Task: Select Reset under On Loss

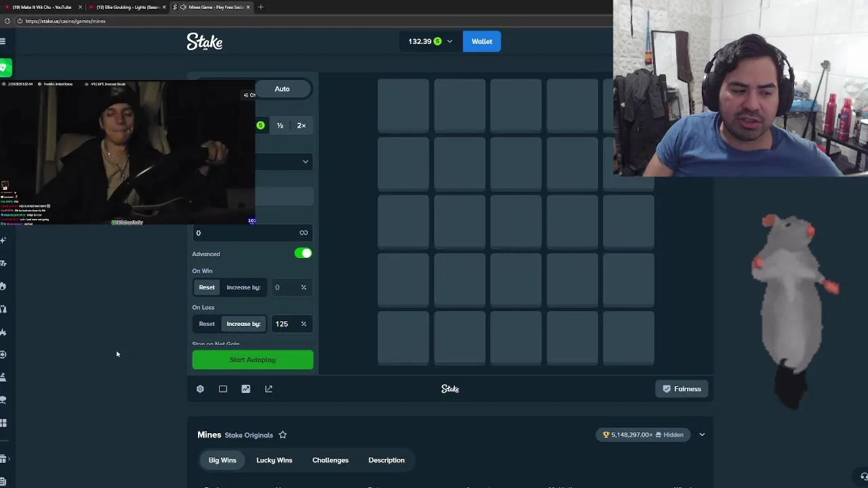Action: (207, 324)
